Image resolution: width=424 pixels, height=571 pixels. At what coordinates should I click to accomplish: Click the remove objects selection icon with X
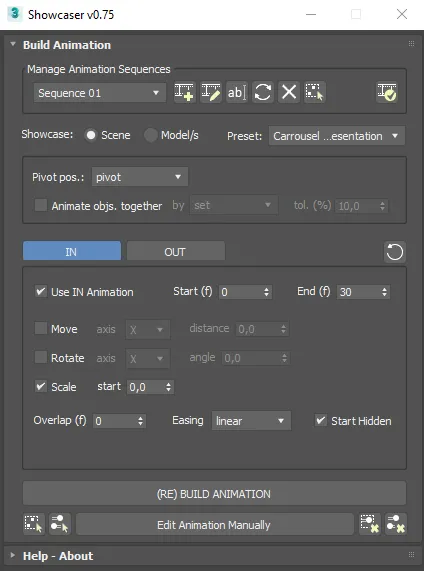[370, 524]
